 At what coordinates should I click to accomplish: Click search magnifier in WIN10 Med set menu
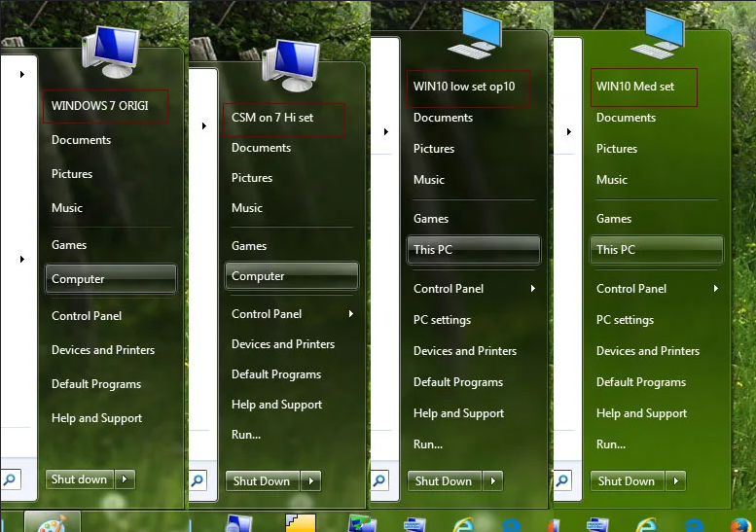click(x=560, y=480)
